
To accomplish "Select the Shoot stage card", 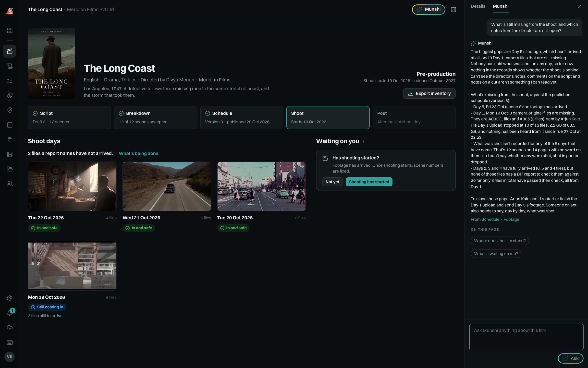I will point(328,118).
